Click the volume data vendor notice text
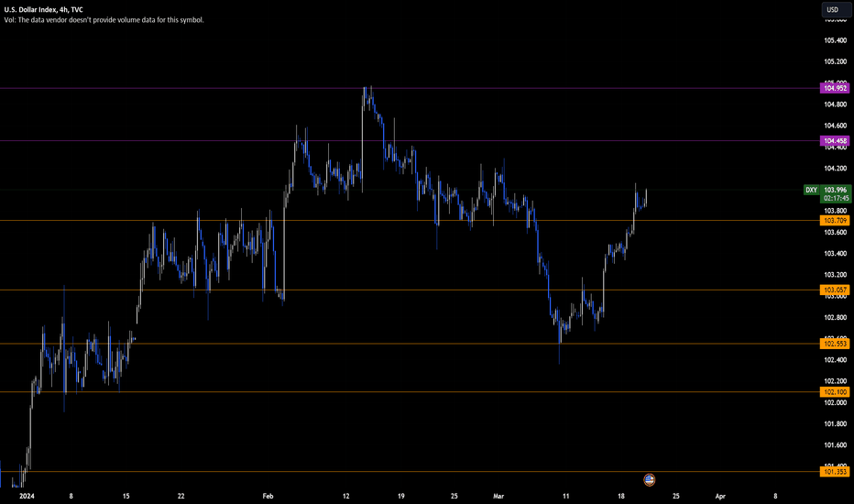 pyautogui.click(x=104, y=19)
